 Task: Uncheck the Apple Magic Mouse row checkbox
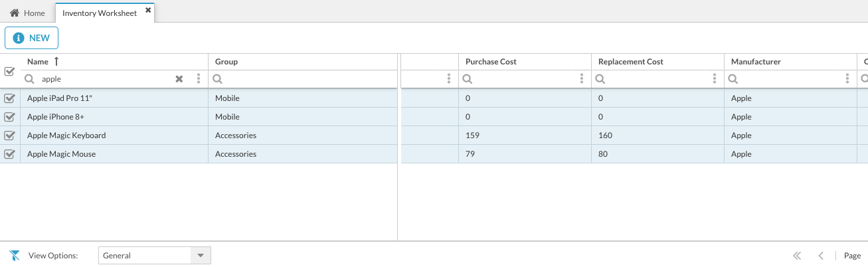click(10, 154)
